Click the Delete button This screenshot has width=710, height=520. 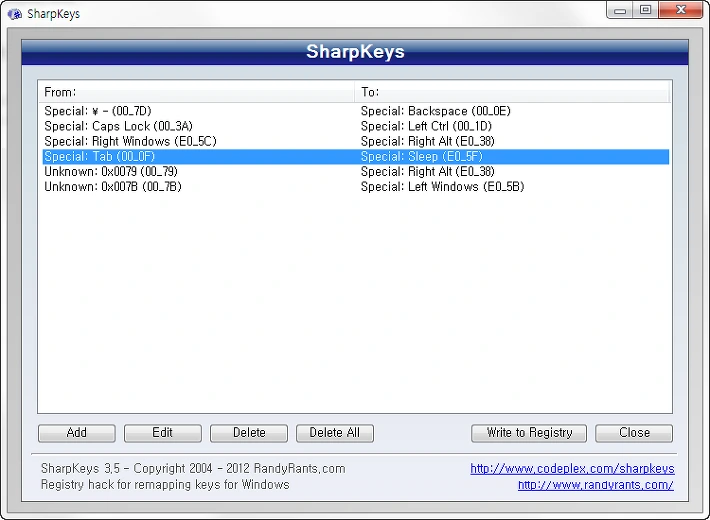[249, 433]
